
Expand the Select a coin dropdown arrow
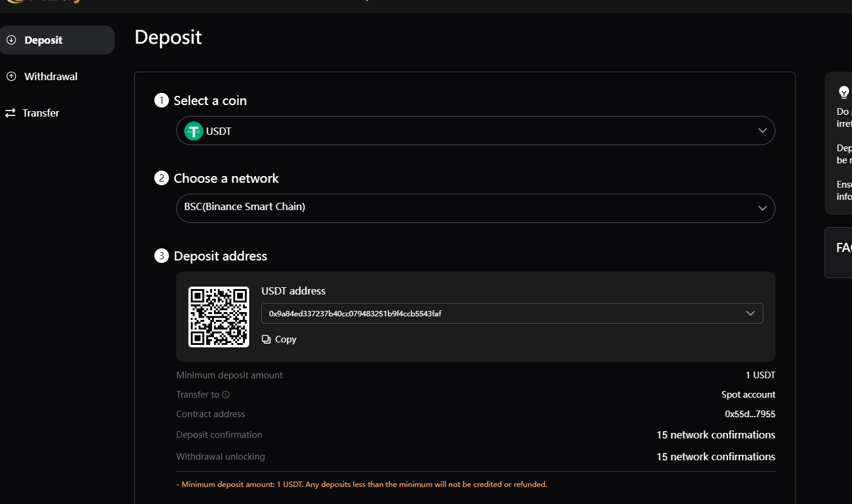(x=763, y=131)
